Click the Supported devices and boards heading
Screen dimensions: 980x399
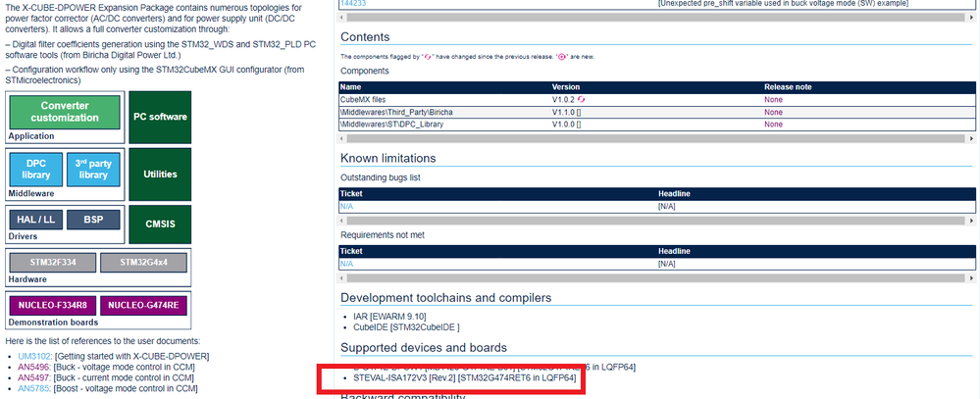424,347
